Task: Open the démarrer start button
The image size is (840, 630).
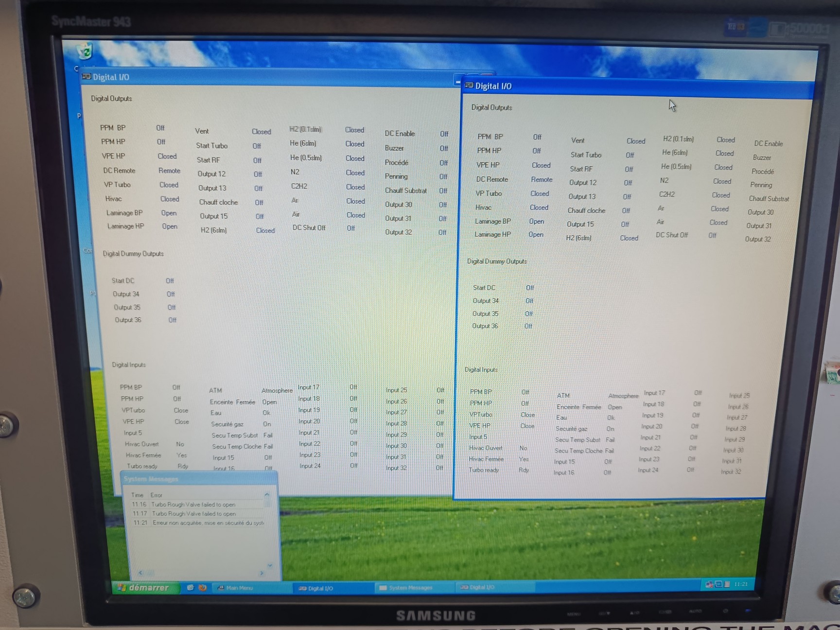Action: (144, 588)
